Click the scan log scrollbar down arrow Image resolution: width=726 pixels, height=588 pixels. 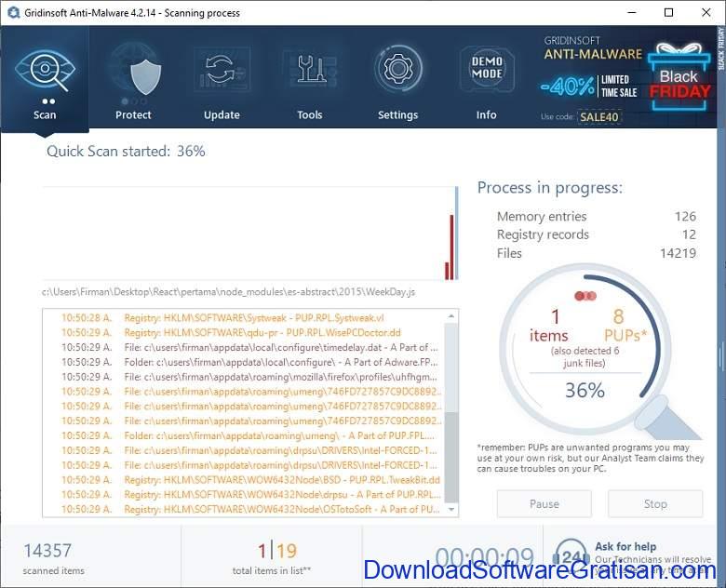click(x=451, y=510)
